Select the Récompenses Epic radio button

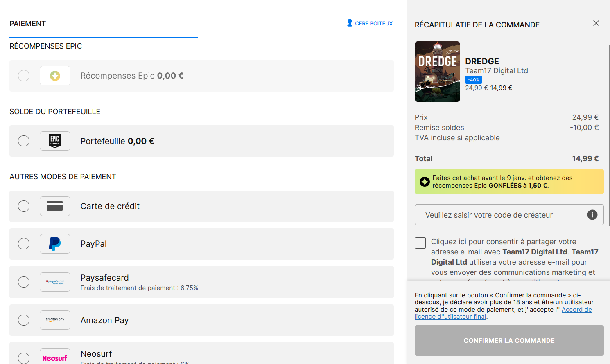[x=24, y=76]
